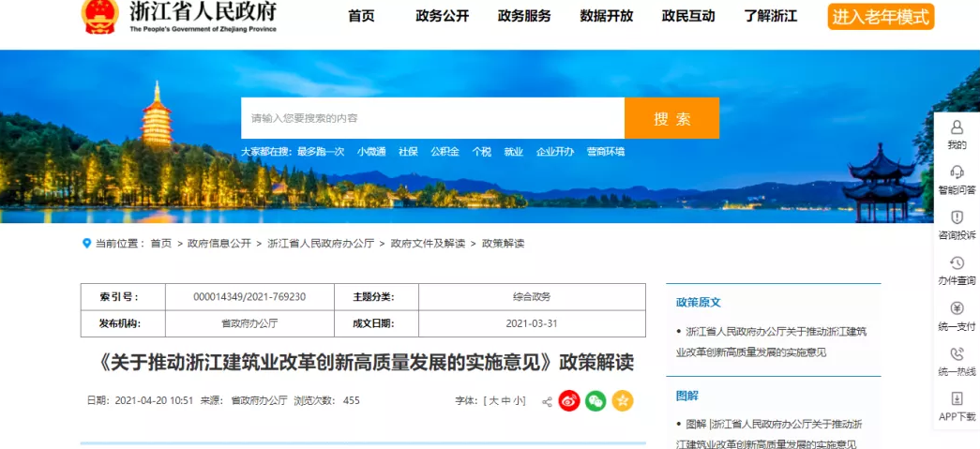Click breadcrumb 政策解读
Viewport: 980px width, 449px height.
[x=503, y=244]
